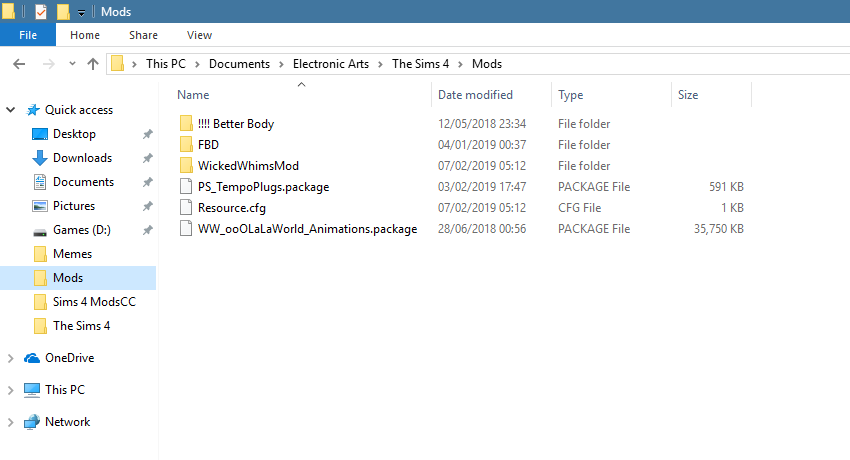This screenshot has height=460, width=850.
Task: Sort files by Type column
Action: (x=570, y=95)
